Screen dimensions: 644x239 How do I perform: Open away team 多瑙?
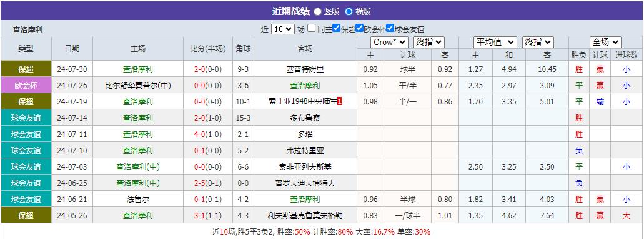[305, 135]
